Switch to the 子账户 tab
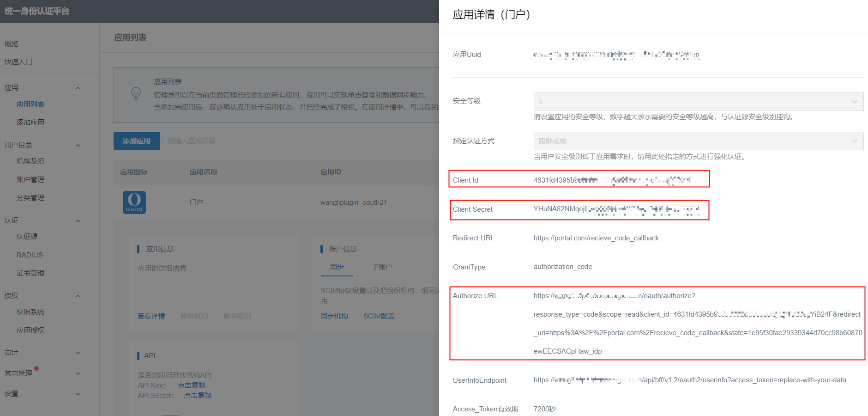The image size is (868, 416). tap(382, 267)
